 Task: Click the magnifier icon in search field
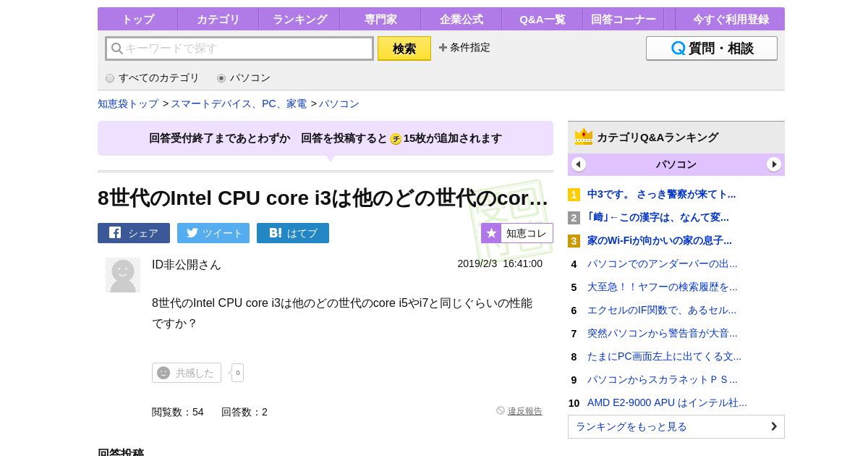click(117, 48)
